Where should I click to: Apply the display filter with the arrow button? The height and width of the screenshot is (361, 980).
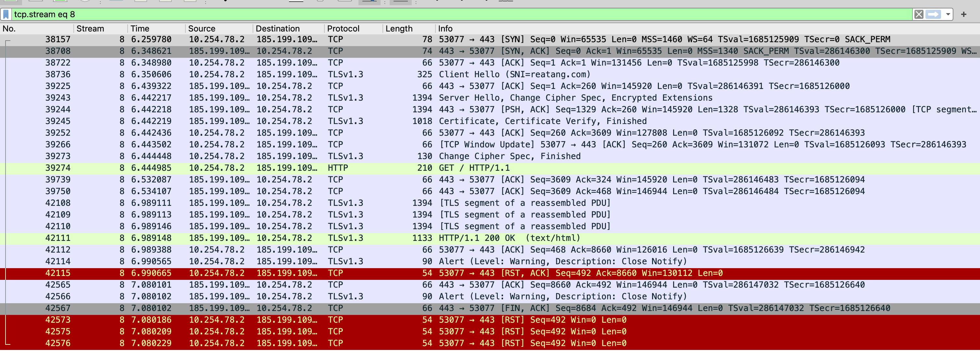(x=933, y=15)
